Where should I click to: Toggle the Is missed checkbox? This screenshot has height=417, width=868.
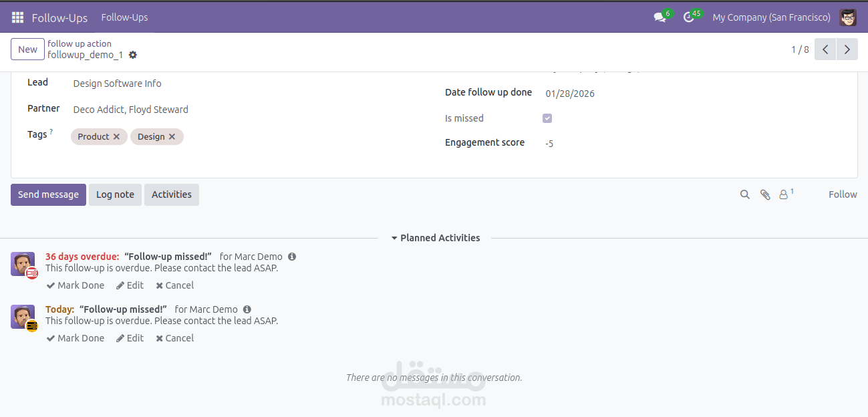pos(547,118)
